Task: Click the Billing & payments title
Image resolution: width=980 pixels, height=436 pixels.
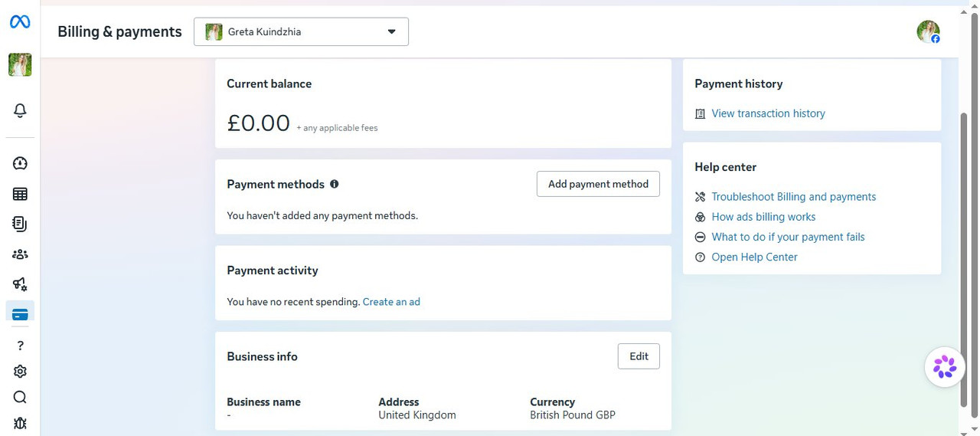Action: pyautogui.click(x=119, y=31)
